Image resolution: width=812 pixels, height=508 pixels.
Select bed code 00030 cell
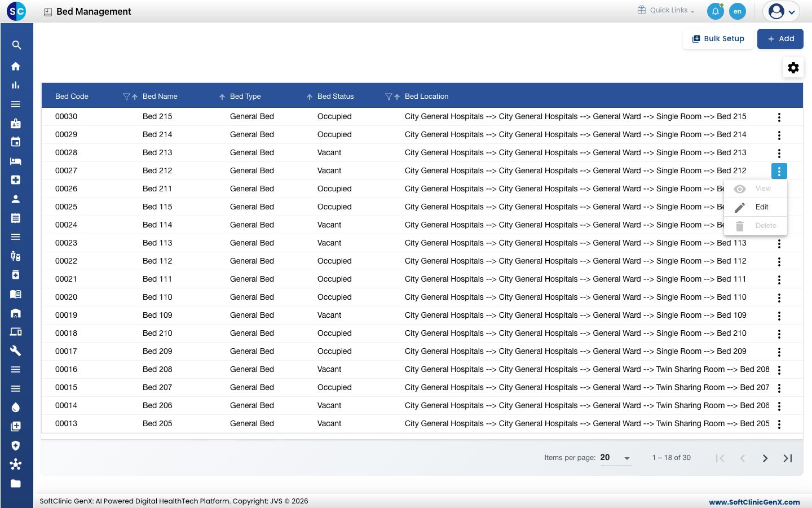click(x=66, y=116)
